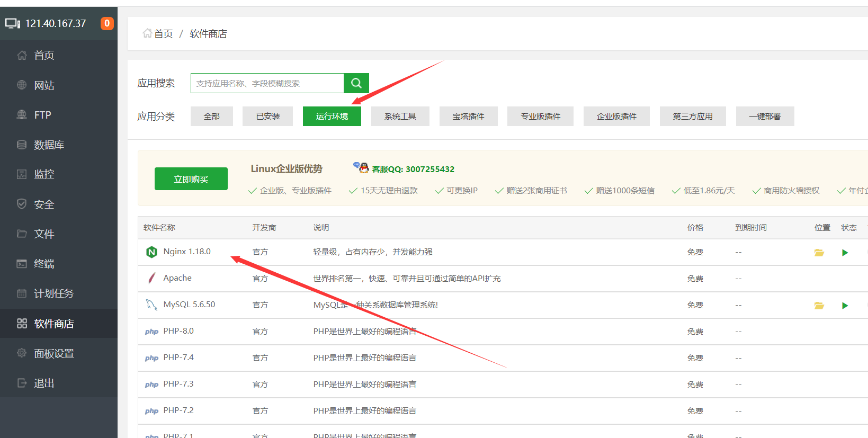Click the server monitor icon by IP
The image size is (868, 438).
pyautogui.click(x=13, y=23)
